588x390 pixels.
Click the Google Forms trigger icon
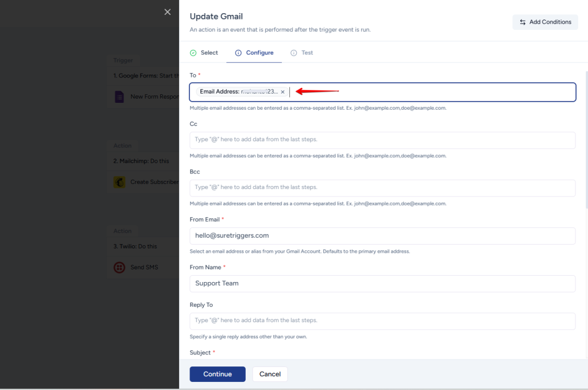pyautogui.click(x=119, y=96)
